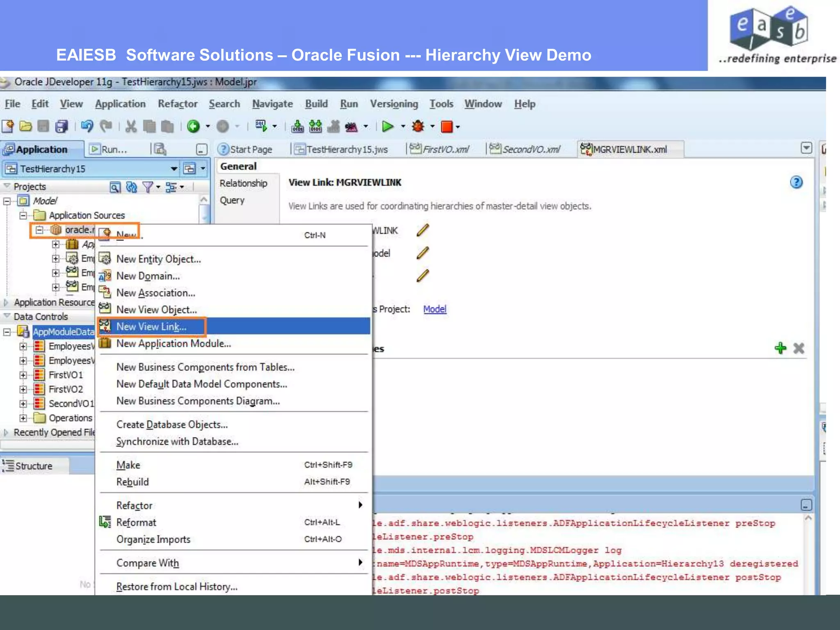Select the FirstVO2 tree item
The image size is (840, 630).
coord(66,389)
